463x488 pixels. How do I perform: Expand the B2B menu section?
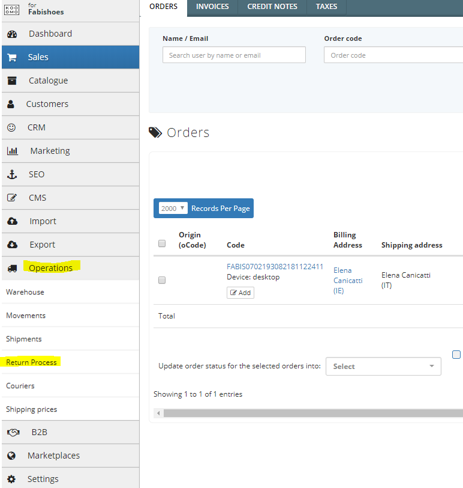coord(70,432)
